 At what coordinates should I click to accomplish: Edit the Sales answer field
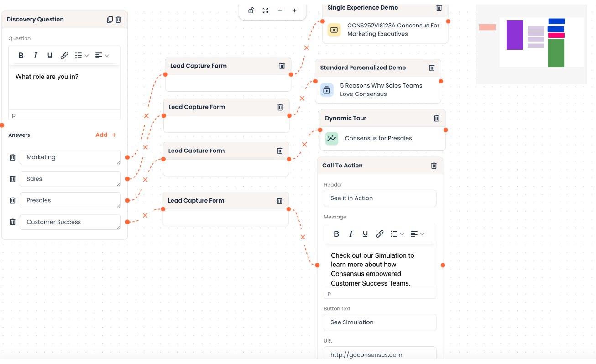coord(70,179)
